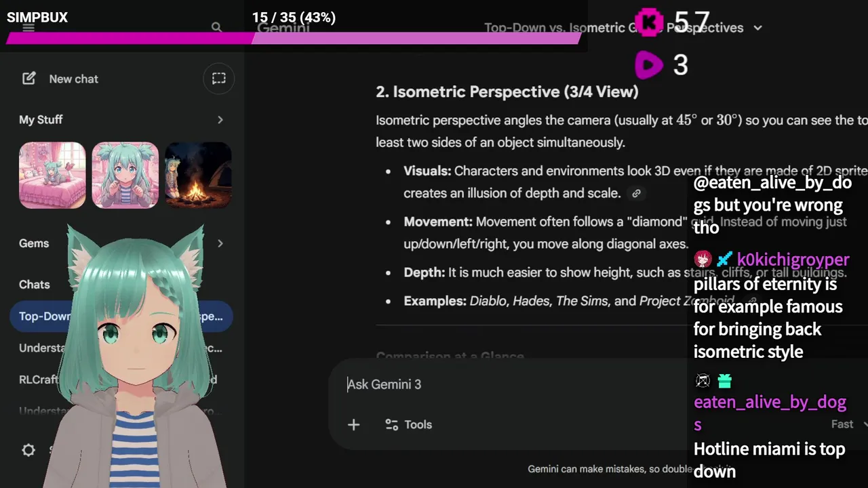
Task: Click the temporary chat dashed-square icon
Action: click(x=218, y=79)
